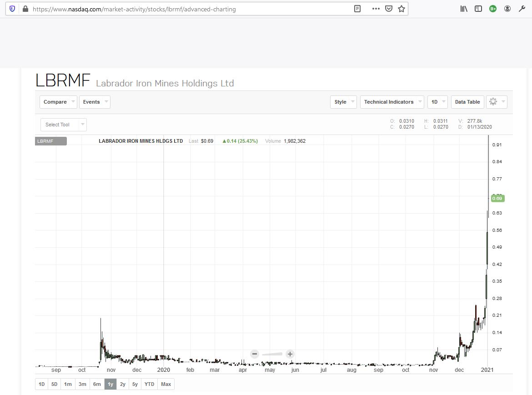Click the site security padlock icon
This screenshot has width=532, height=395.
pyautogui.click(x=25, y=9)
